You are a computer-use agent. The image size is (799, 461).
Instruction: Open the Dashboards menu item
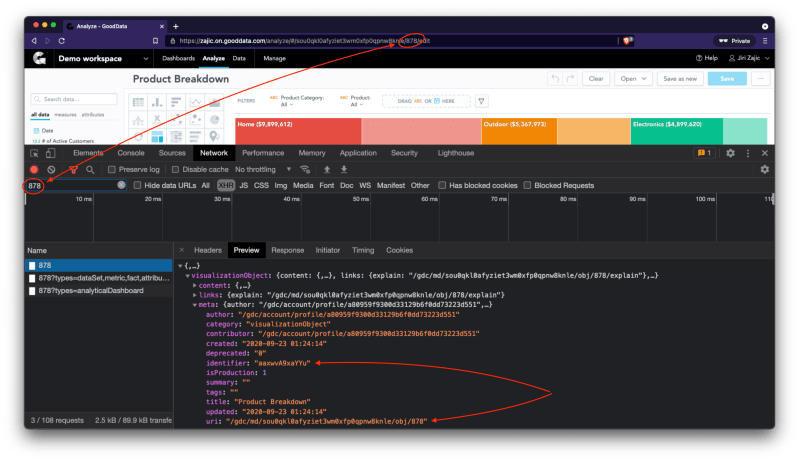tap(178, 58)
